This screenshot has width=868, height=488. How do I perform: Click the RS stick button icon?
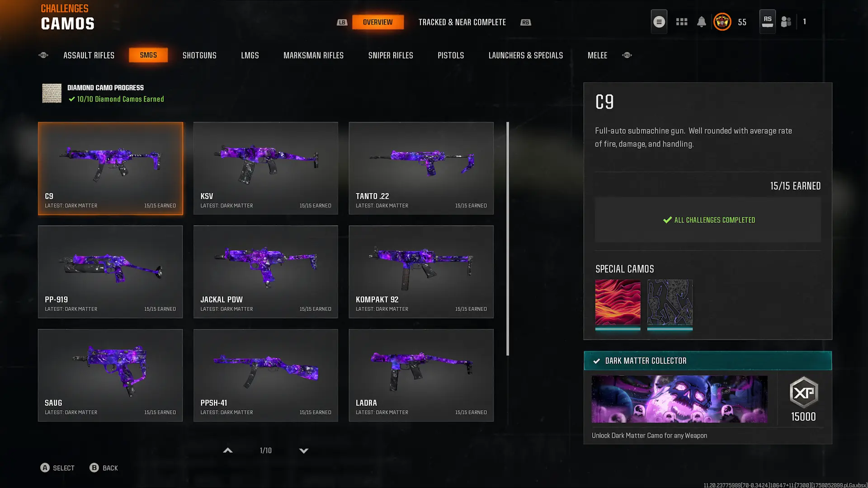point(767,21)
